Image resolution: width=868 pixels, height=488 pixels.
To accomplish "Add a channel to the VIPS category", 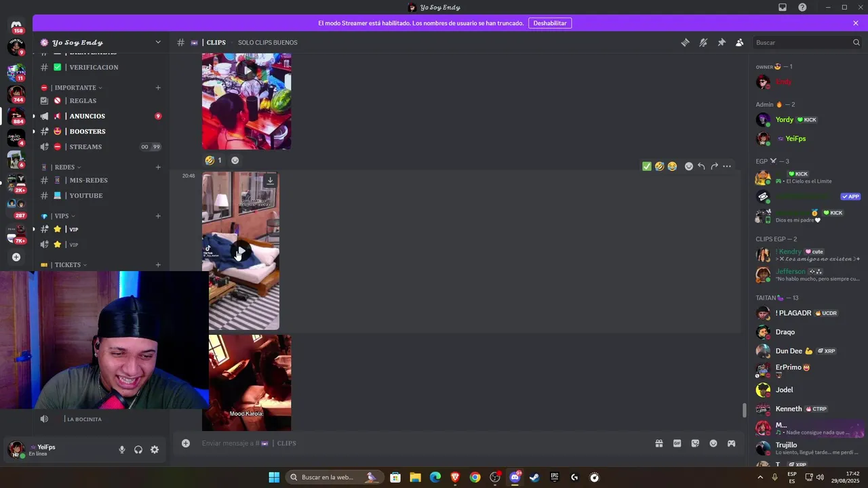I will click(158, 216).
